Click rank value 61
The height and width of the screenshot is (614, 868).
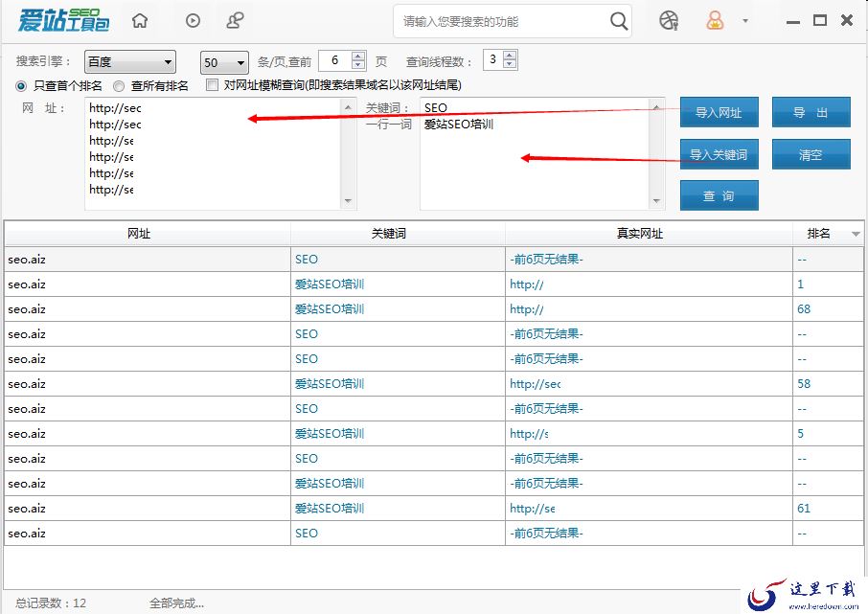[x=804, y=509]
